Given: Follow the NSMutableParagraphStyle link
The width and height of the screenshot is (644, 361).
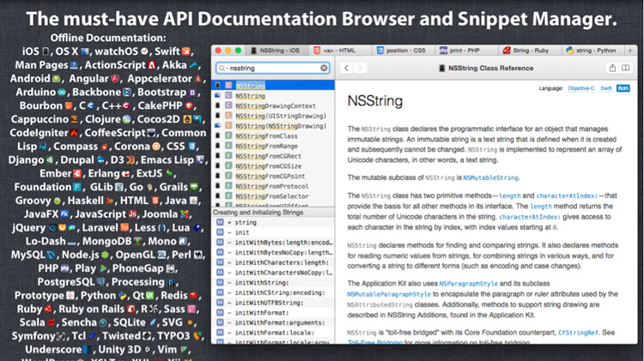Looking at the screenshot, I should pos(389,294).
